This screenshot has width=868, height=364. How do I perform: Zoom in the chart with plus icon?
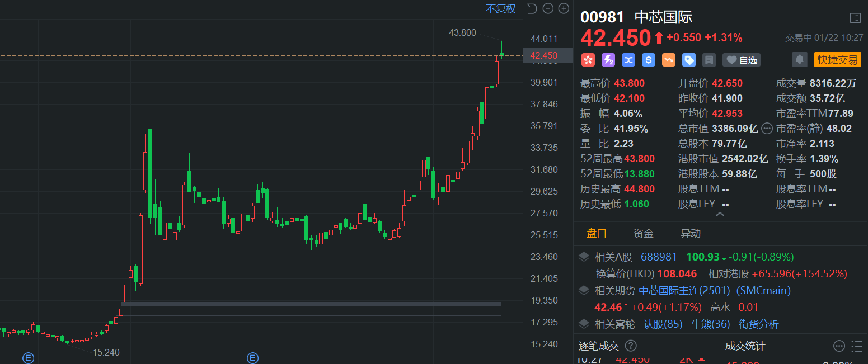point(564,8)
